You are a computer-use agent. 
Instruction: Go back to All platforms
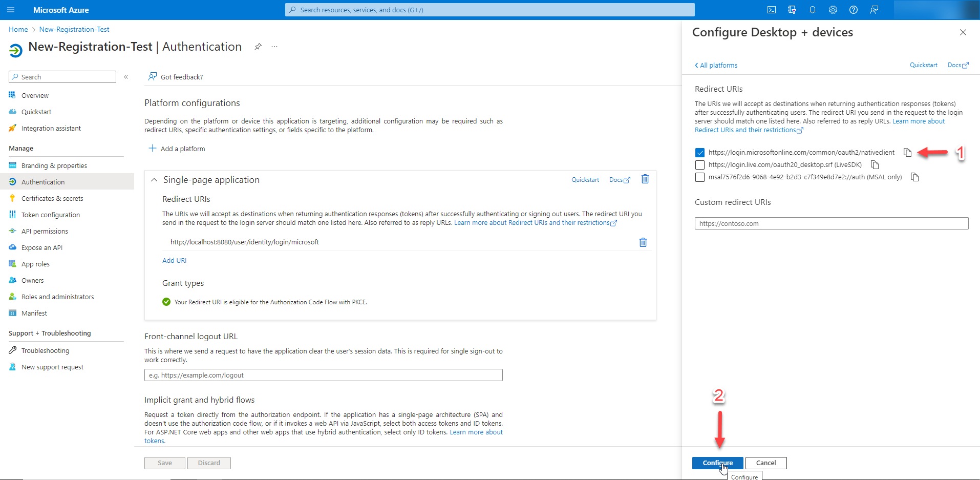coord(716,65)
